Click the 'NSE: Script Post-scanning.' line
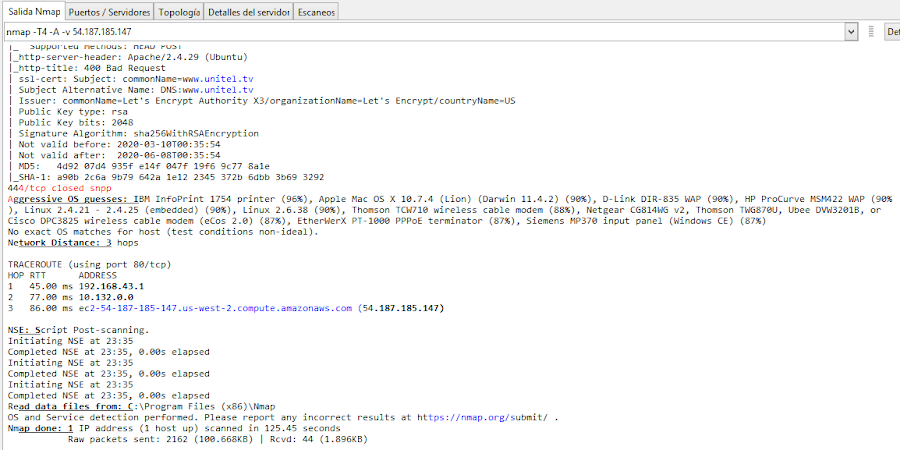 [79, 330]
